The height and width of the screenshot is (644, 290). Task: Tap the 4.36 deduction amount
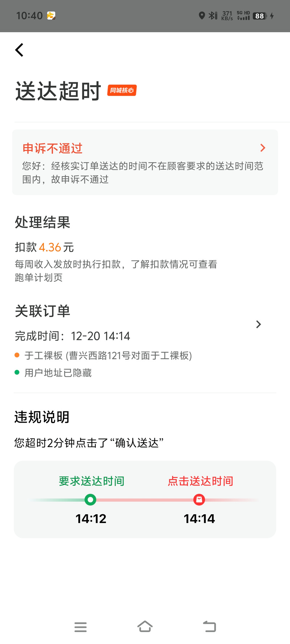coord(50,247)
